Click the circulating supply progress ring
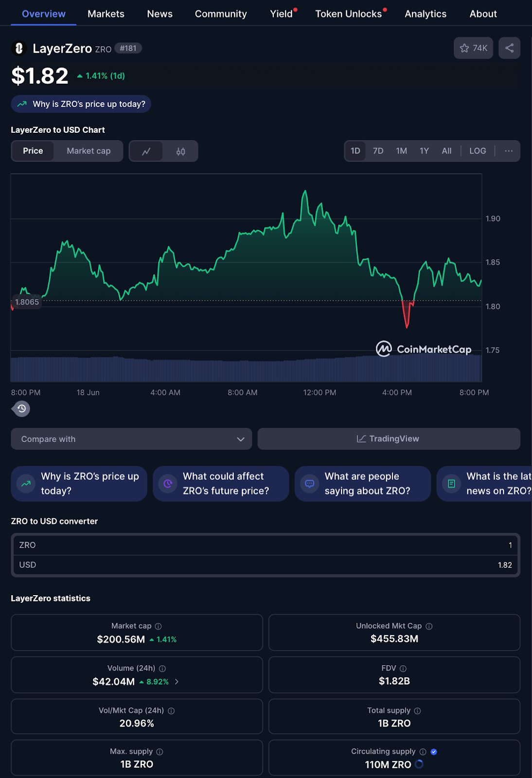The width and height of the screenshot is (532, 778). tap(419, 764)
